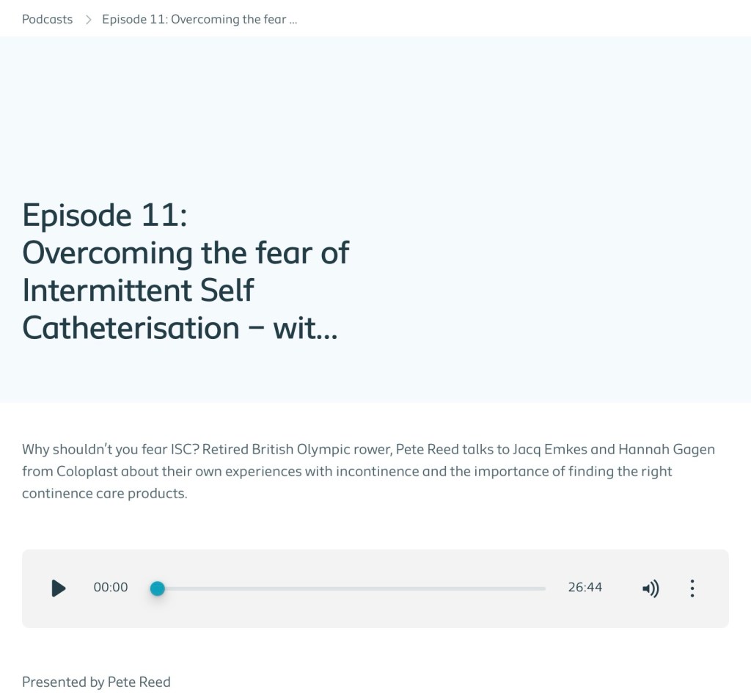The width and height of the screenshot is (751, 700).
Task: Go to the Podcasts breadcrumb link
Action: (47, 19)
